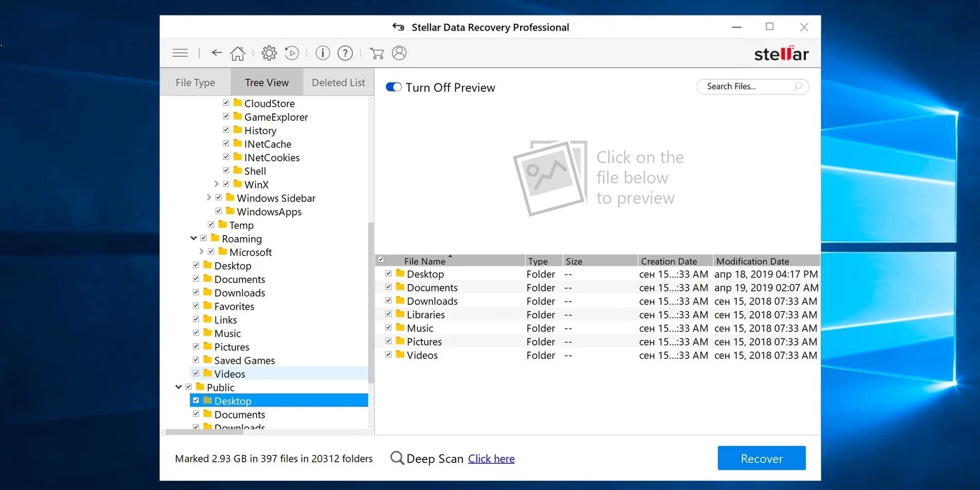Click the WindowsApps folder icon
980x490 pixels.
tap(230, 211)
